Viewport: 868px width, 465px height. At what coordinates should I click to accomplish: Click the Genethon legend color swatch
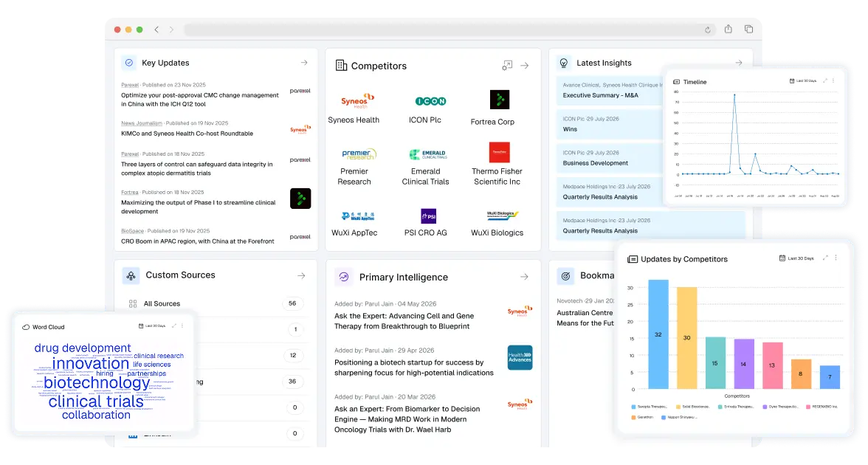(x=633, y=418)
